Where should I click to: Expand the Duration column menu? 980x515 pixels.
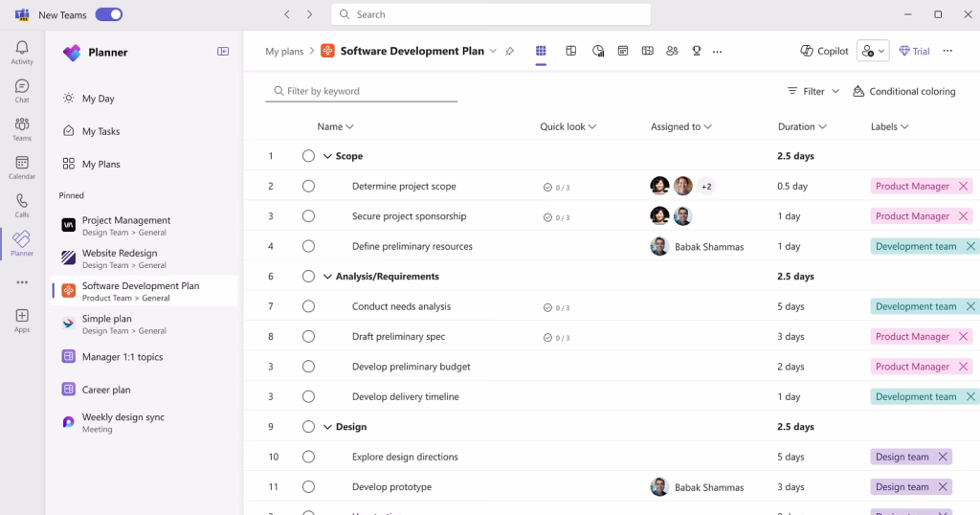[822, 127]
